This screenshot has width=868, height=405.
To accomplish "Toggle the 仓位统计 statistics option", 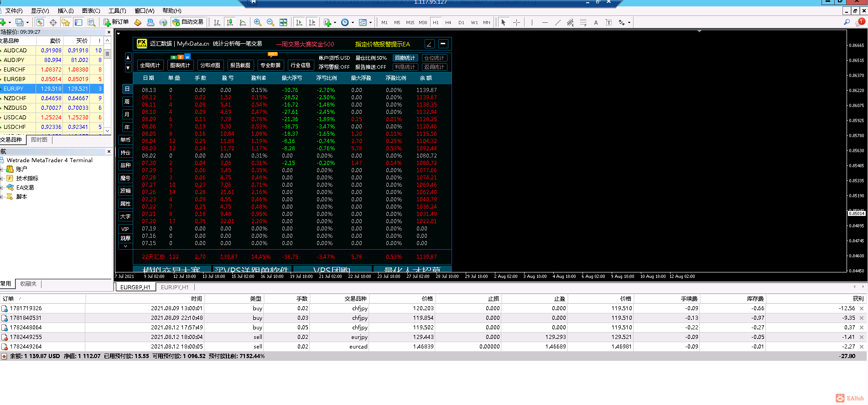I will (434, 58).
